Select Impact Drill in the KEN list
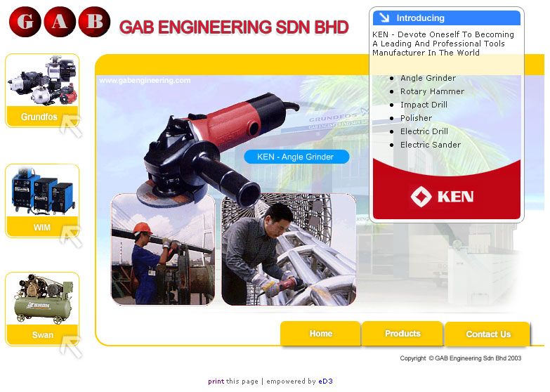This screenshot has height=392, width=550. click(x=424, y=105)
